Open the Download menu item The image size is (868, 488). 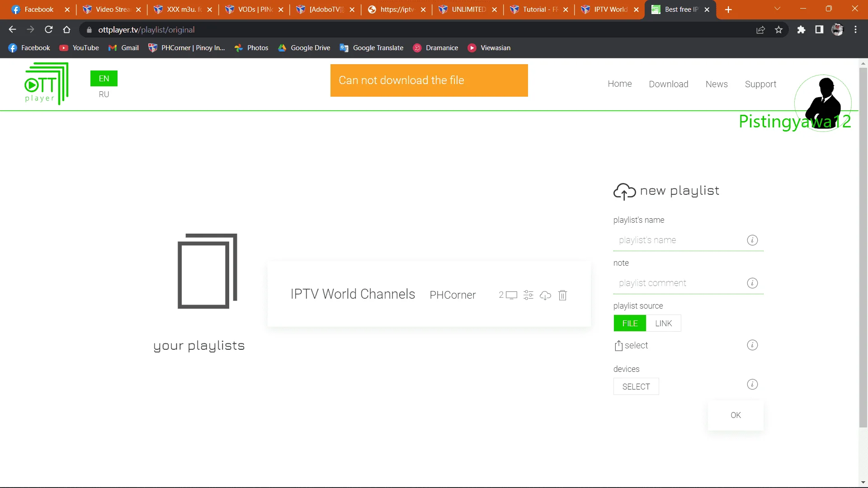(x=669, y=84)
